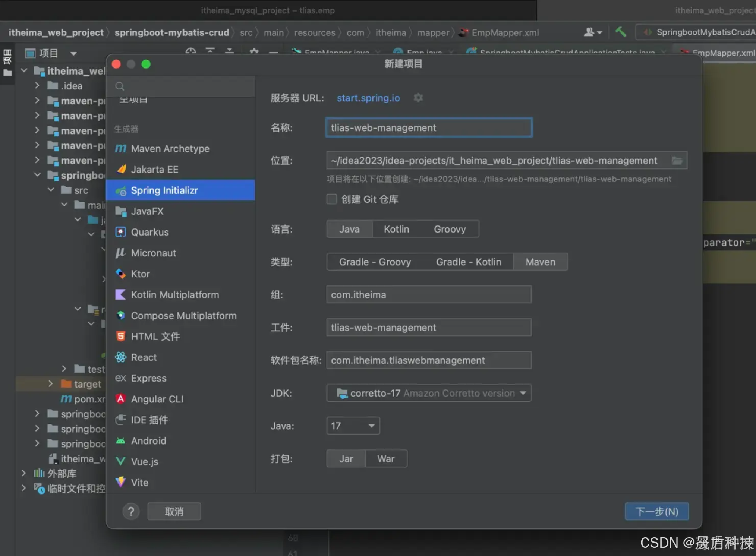The width and height of the screenshot is (756, 556).
Task: Select IDE 插件 generator
Action: (180, 420)
